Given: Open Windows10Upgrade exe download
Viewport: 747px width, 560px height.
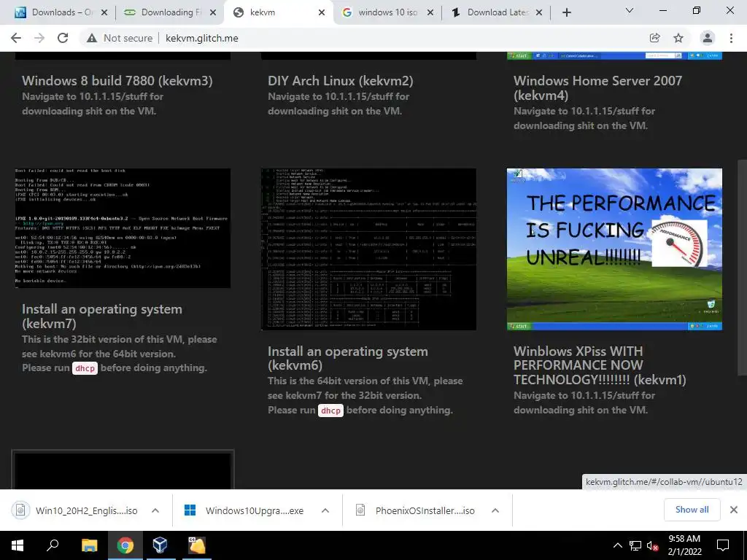Looking at the screenshot, I should [244, 510].
